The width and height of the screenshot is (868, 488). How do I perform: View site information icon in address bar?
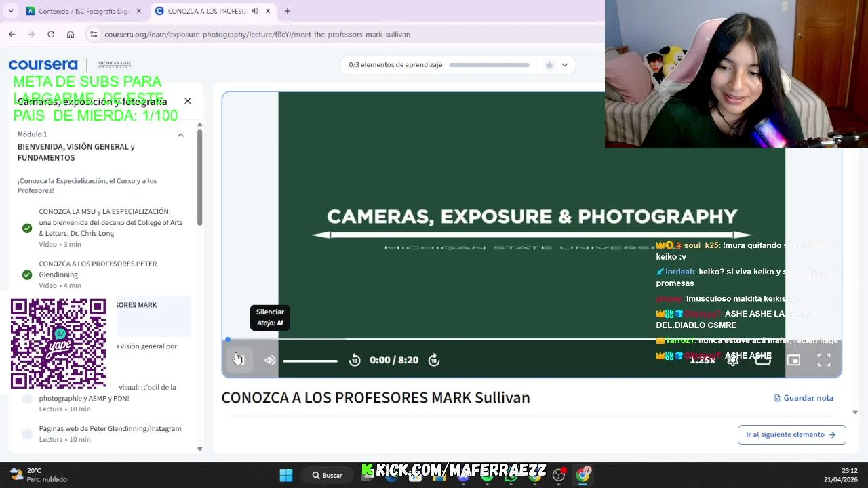(x=94, y=34)
